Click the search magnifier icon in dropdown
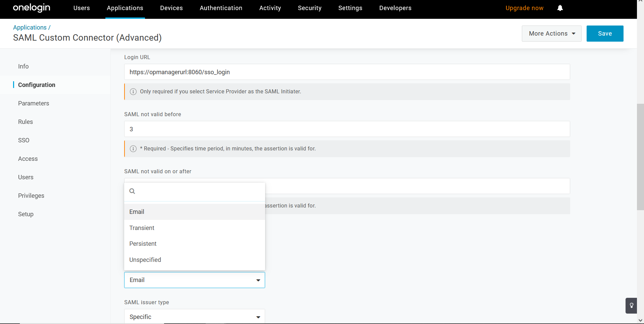644x324 pixels. click(x=132, y=191)
